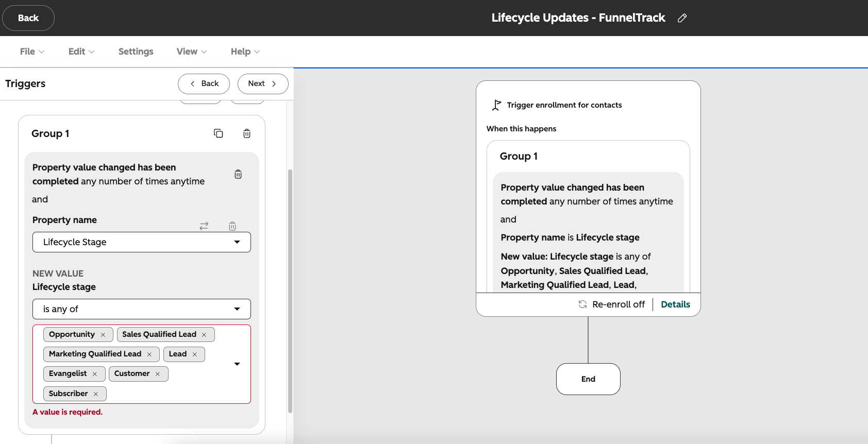Image resolution: width=868 pixels, height=444 pixels.
Task: Click the 'NEW VALUE' label
Action: click(x=58, y=274)
